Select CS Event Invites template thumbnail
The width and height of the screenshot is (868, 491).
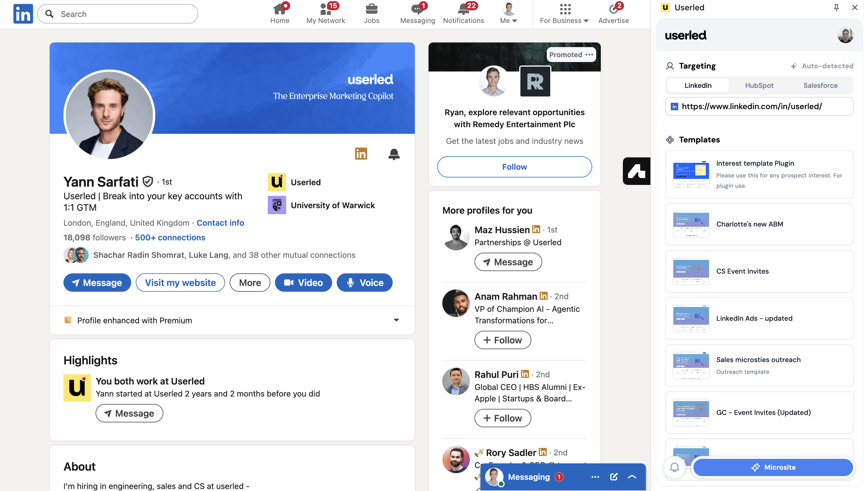691,271
